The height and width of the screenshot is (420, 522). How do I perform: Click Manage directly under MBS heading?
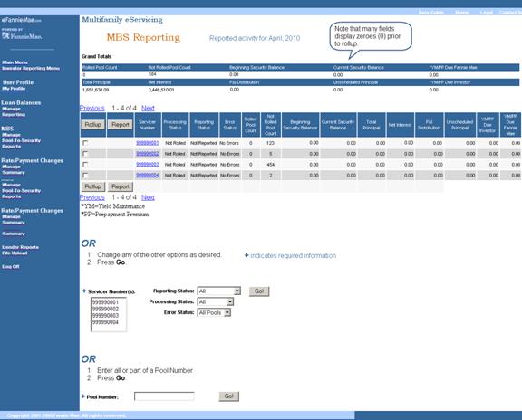[x=11, y=135]
